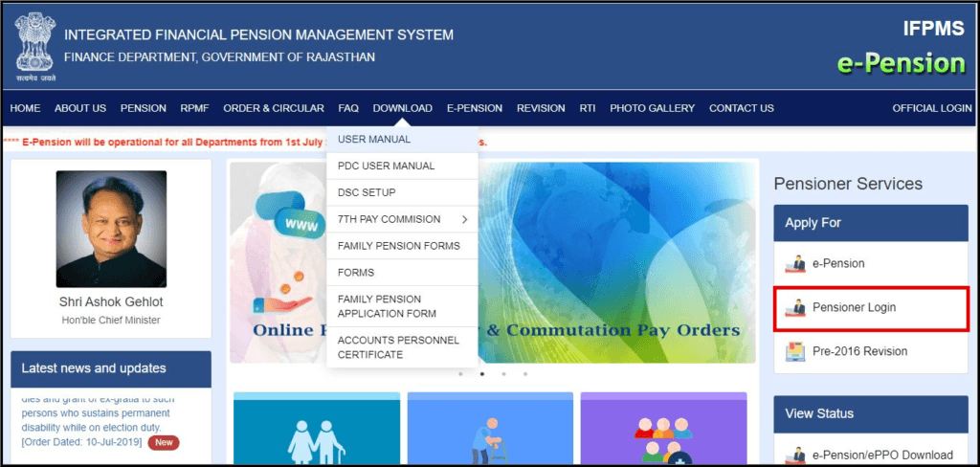980x467 pixels.
Task: Click the Order Dated 10-Jul-2019 news link
Action: click(x=82, y=443)
